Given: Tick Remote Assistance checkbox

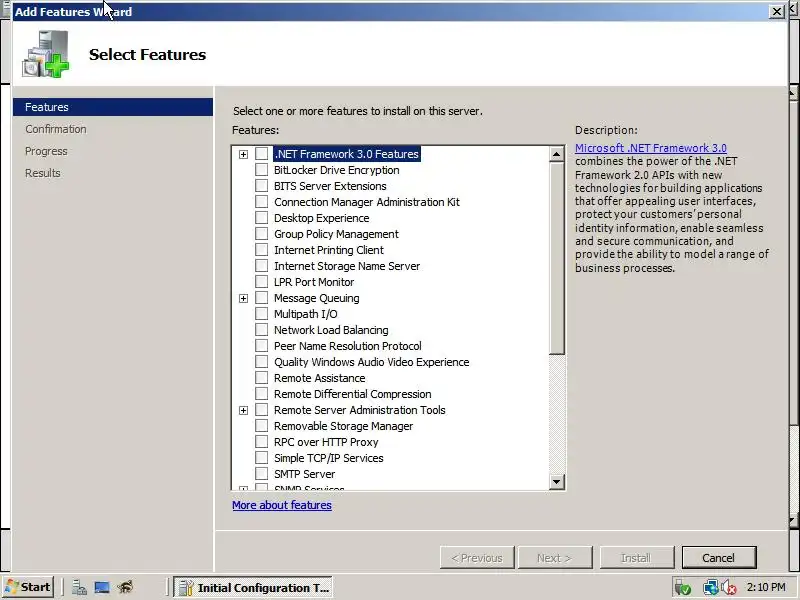Looking at the screenshot, I should click(x=261, y=378).
